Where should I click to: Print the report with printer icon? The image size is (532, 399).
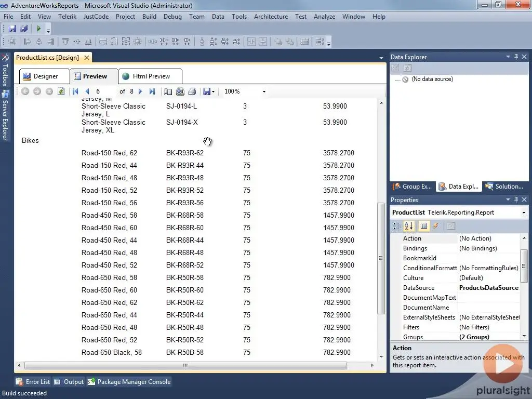pos(192,91)
